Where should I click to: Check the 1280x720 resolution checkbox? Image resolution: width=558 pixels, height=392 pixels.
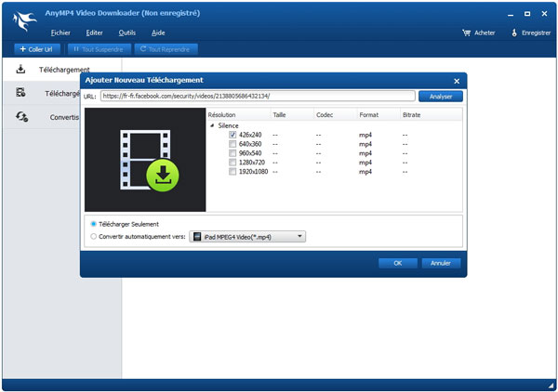232,163
